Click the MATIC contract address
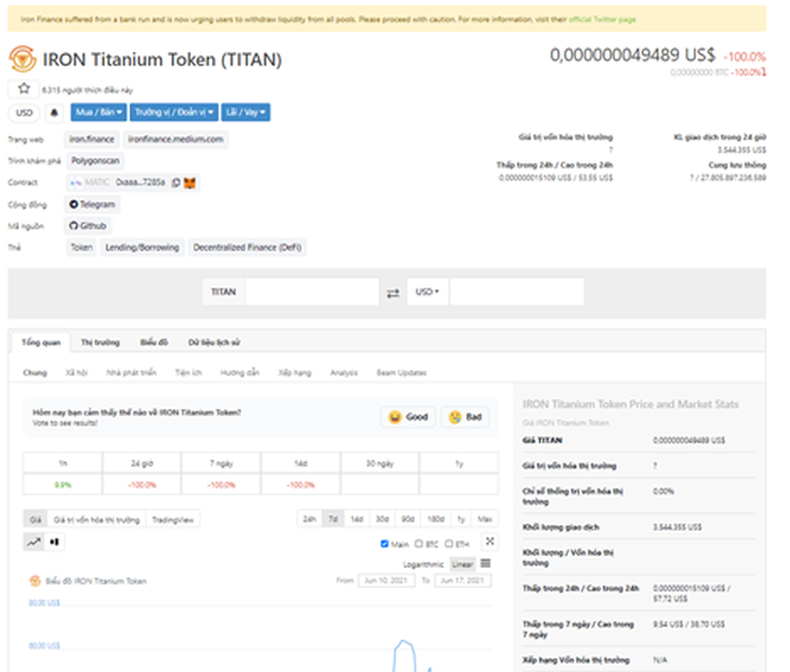Viewport: 790px width, 672px height. pyautogui.click(x=140, y=182)
